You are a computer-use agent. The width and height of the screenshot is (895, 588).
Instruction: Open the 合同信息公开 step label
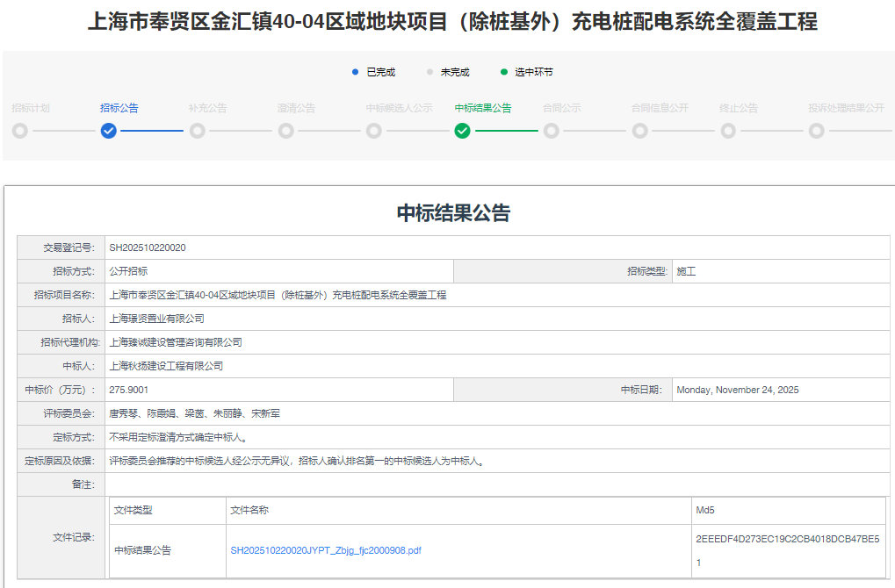[659, 108]
